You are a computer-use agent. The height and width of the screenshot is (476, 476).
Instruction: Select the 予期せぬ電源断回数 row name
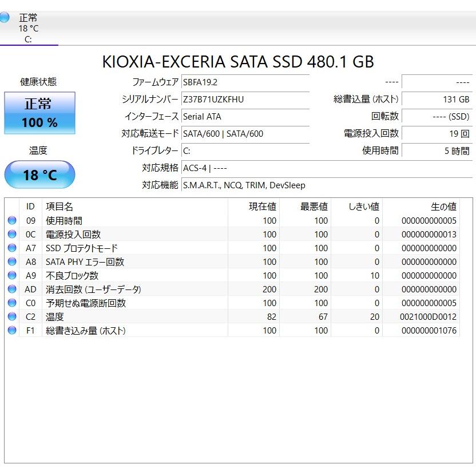(86, 303)
